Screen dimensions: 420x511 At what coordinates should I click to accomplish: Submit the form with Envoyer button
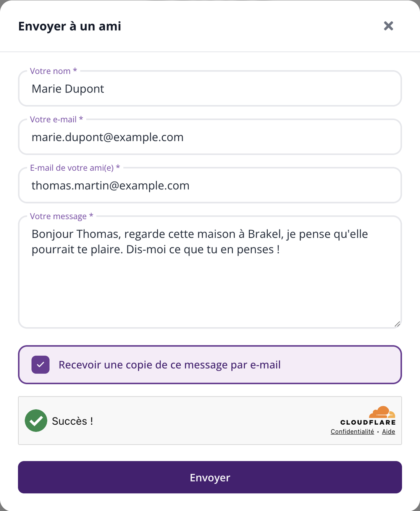coord(210,477)
